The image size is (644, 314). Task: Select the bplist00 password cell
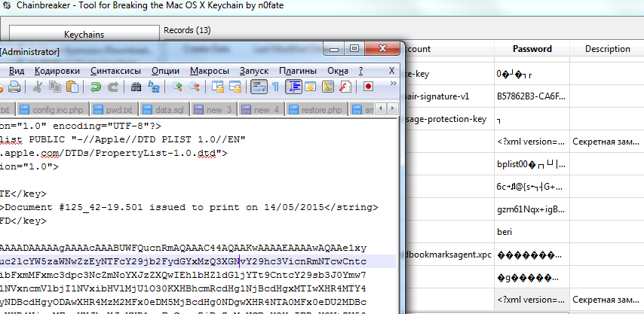coord(532,164)
